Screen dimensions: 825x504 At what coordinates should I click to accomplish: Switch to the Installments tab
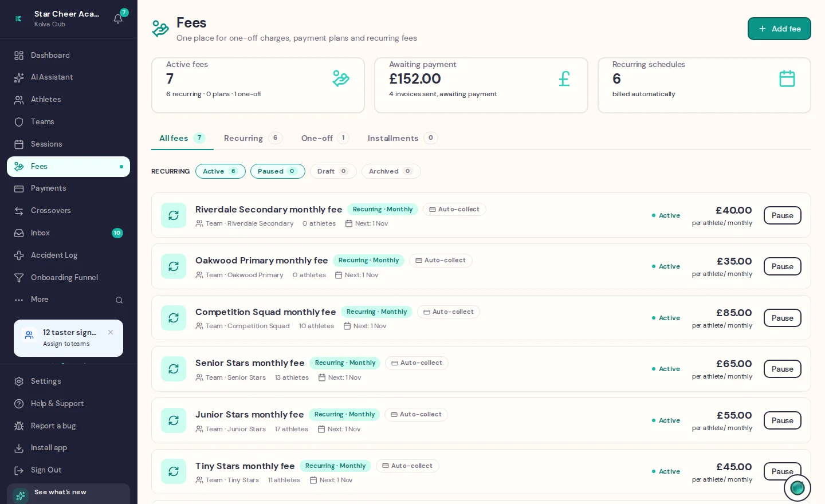click(403, 138)
